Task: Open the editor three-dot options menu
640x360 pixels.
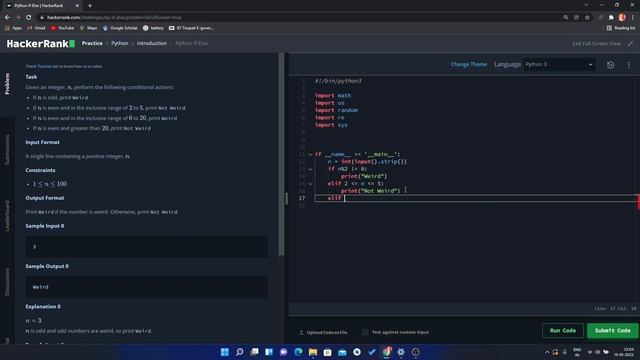Action: point(629,65)
